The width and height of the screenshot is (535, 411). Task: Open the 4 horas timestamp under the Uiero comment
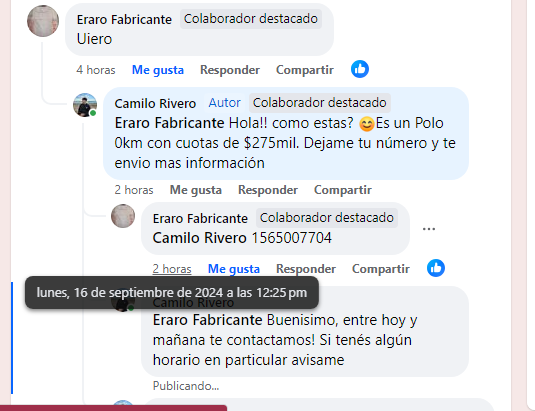coord(96,70)
